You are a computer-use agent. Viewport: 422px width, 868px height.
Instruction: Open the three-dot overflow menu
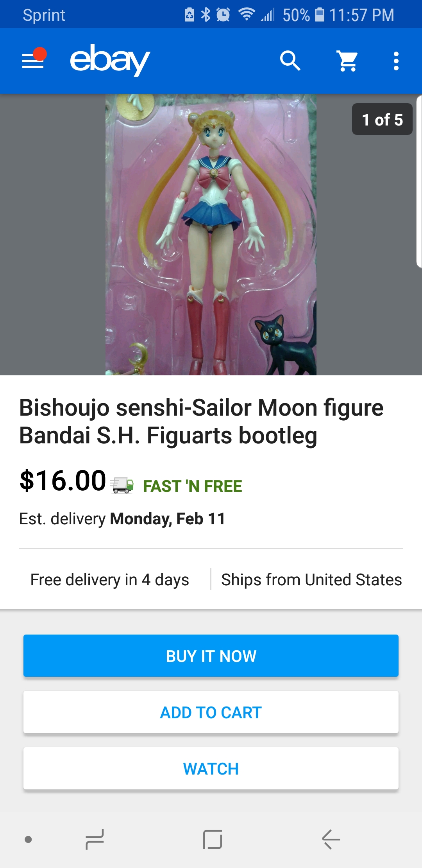[396, 61]
